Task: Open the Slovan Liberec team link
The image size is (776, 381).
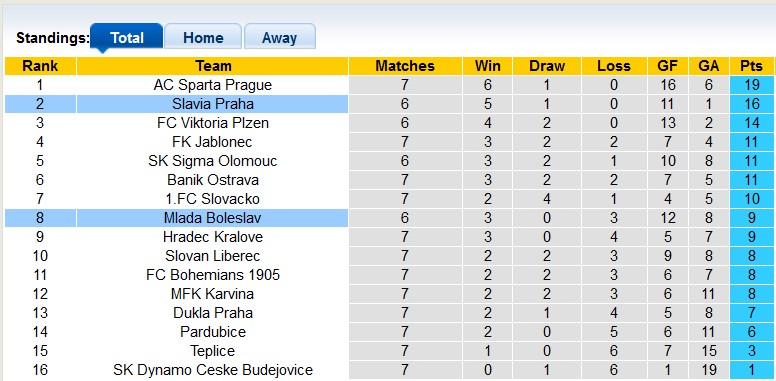Action: click(213, 256)
